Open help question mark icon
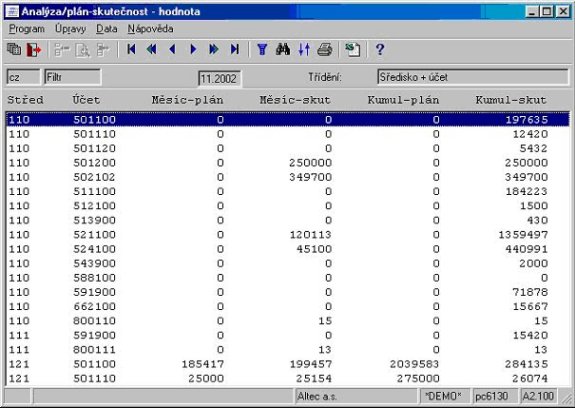The height and width of the screenshot is (408, 575). click(x=380, y=49)
